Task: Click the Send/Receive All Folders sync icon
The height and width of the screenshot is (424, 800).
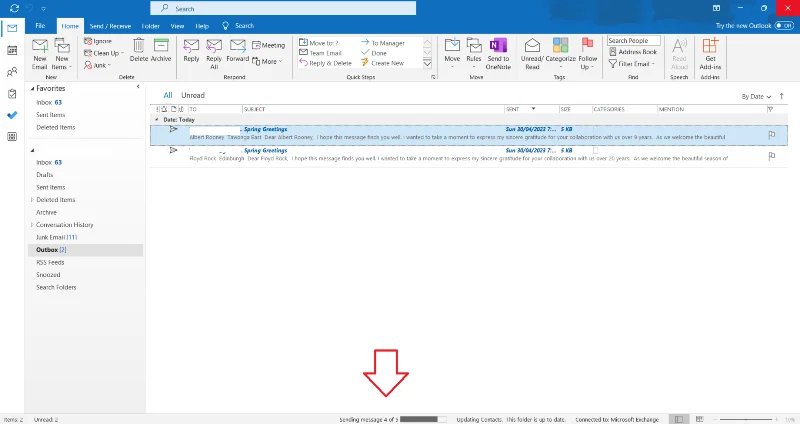Action: point(14,8)
